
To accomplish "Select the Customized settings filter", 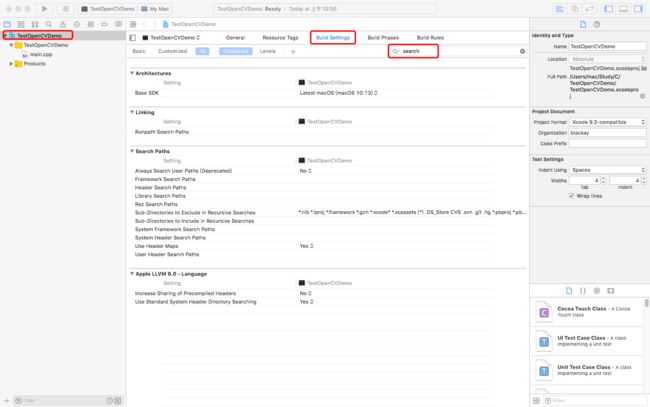I will tap(172, 51).
